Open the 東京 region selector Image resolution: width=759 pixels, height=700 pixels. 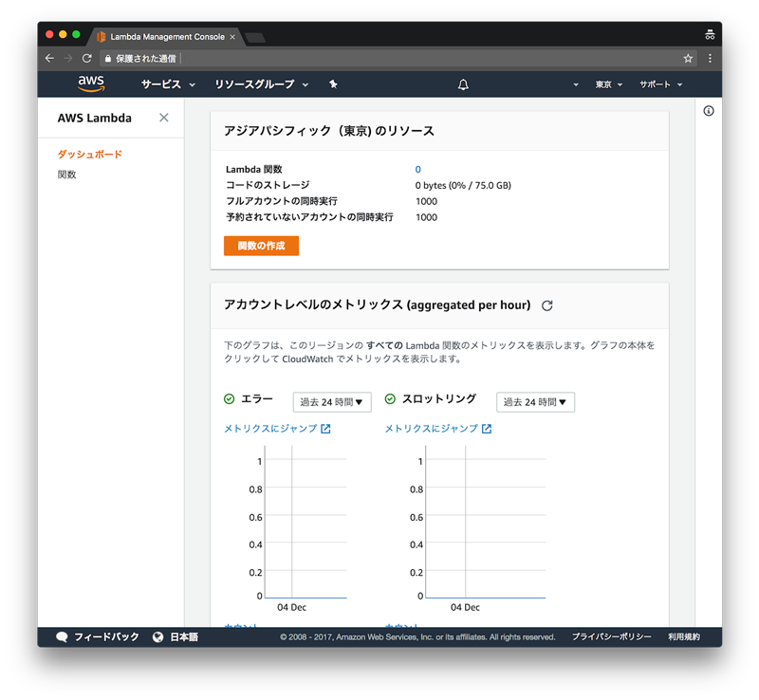608,84
